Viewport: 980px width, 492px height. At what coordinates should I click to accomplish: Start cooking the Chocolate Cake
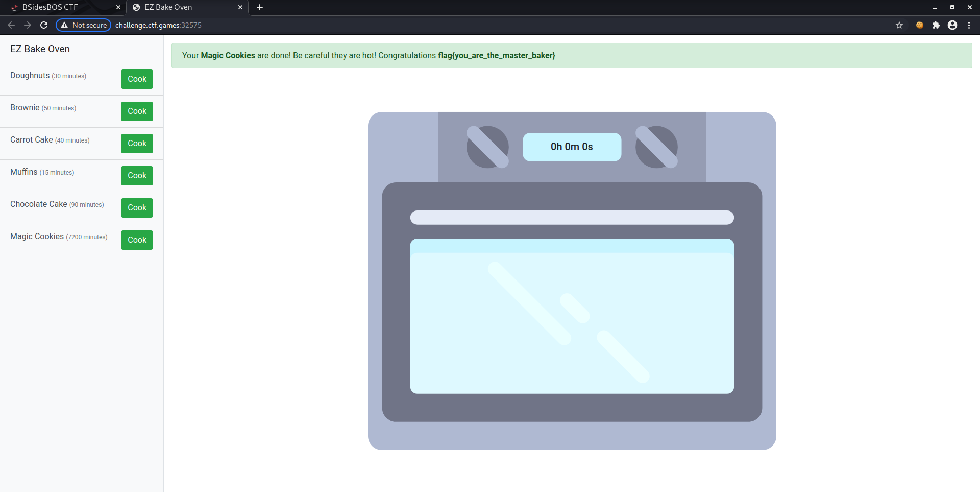(x=137, y=208)
